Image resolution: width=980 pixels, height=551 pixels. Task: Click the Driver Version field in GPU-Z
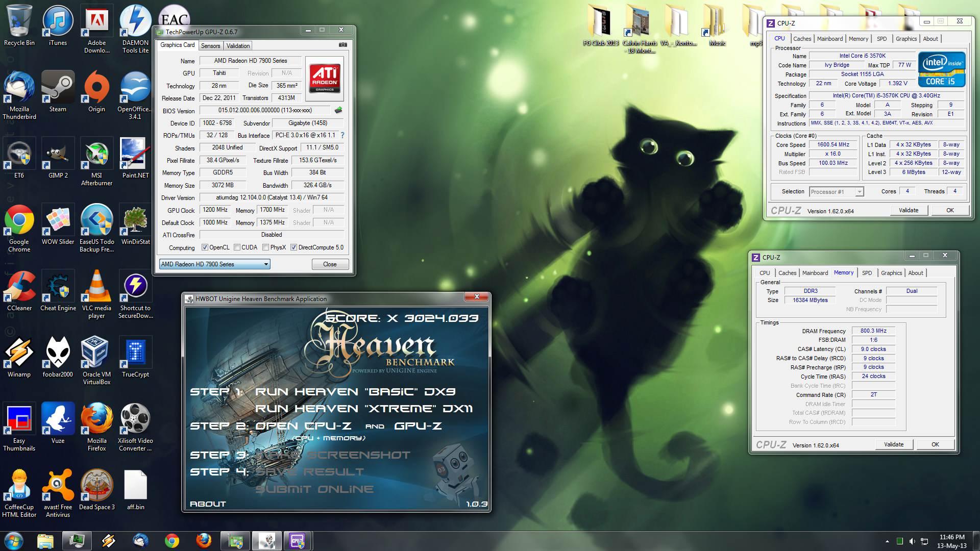pyautogui.click(x=272, y=197)
